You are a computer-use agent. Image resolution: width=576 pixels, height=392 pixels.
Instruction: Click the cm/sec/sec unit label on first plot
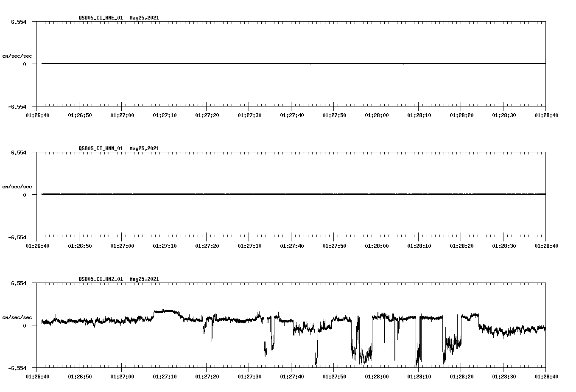pos(18,56)
